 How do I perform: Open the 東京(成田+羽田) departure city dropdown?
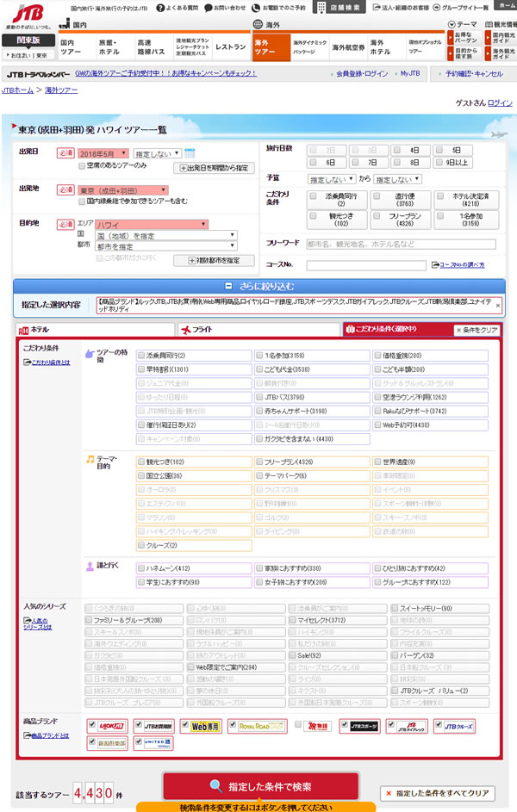pos(123,190)
